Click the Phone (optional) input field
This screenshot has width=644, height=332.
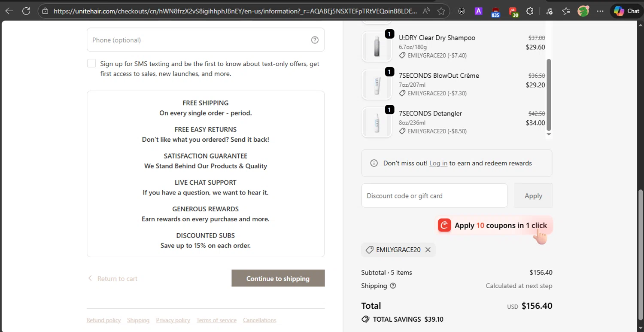click(x=206, y=40)
